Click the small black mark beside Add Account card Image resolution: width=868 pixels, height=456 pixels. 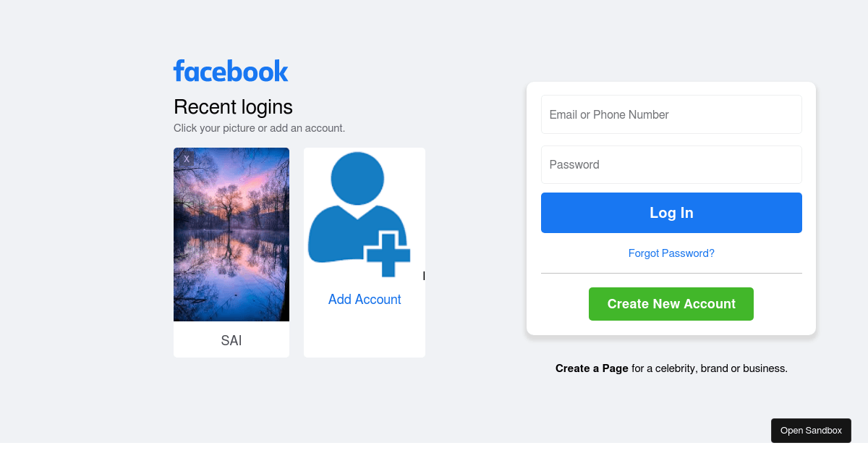424,276
